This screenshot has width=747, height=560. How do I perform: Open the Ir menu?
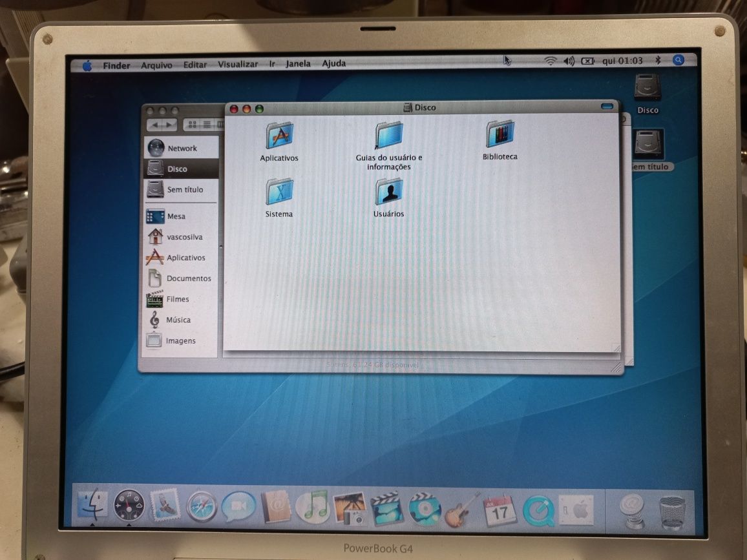click(x=272, y=64)
